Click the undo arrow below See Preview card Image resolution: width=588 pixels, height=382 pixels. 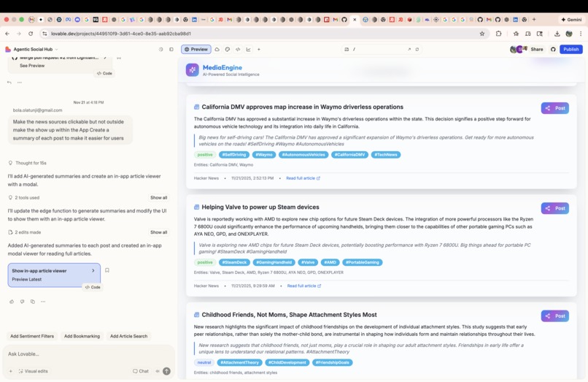click(9, 83)
